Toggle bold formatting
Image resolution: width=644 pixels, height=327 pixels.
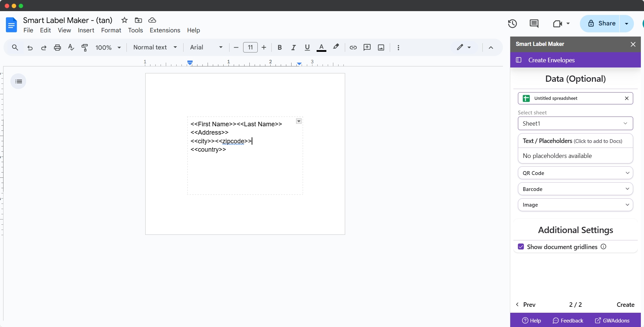click(280, 47)
